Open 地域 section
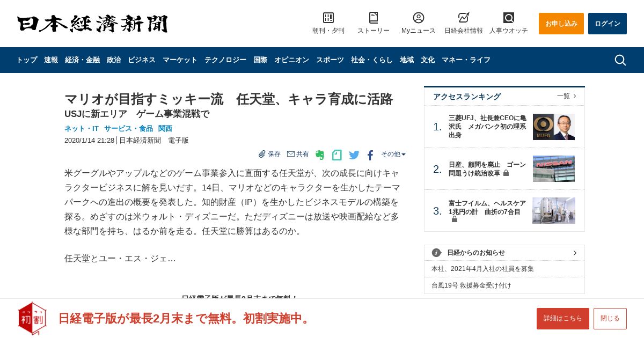 [407, 60]
